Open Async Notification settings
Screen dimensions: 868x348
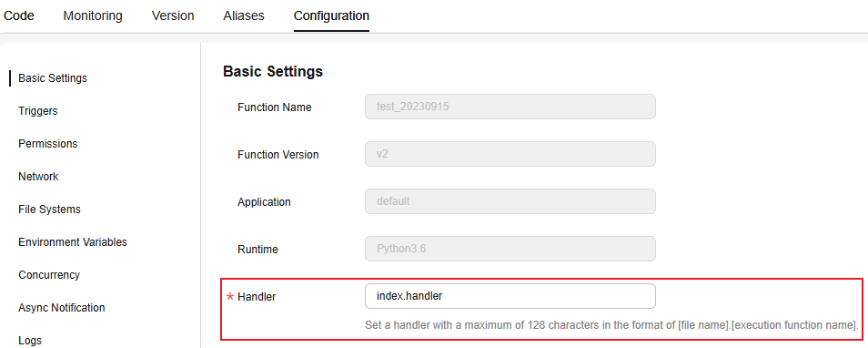(x=62, y=307)
